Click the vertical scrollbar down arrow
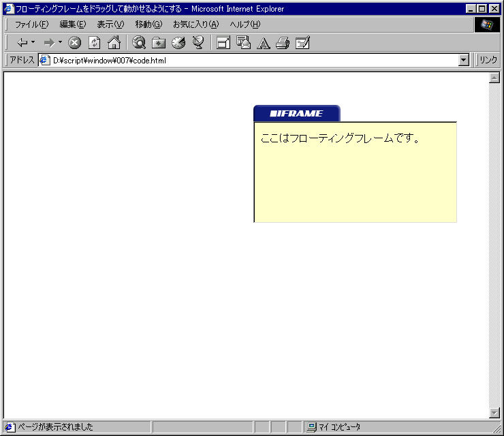Screen dimensions: 504x436 (494, 413)
